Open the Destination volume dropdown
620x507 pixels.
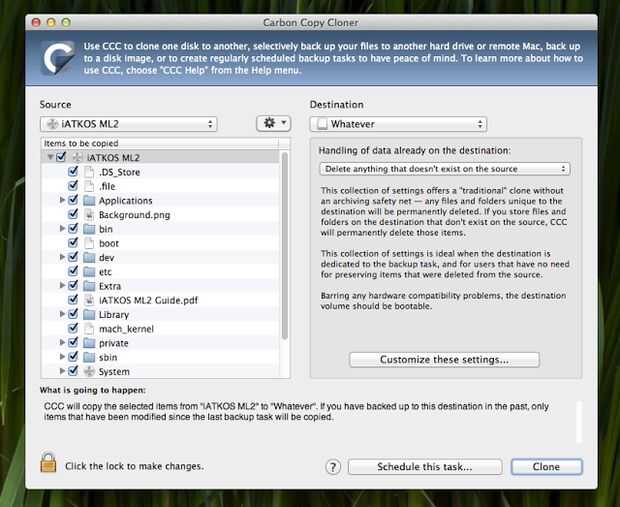click(398, 124)
